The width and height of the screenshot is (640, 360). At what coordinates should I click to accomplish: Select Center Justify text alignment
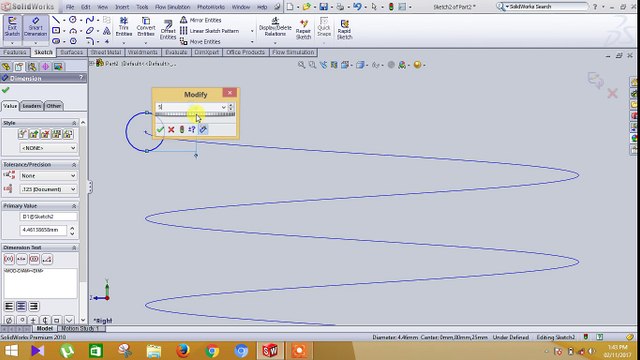tap(21, 306)
